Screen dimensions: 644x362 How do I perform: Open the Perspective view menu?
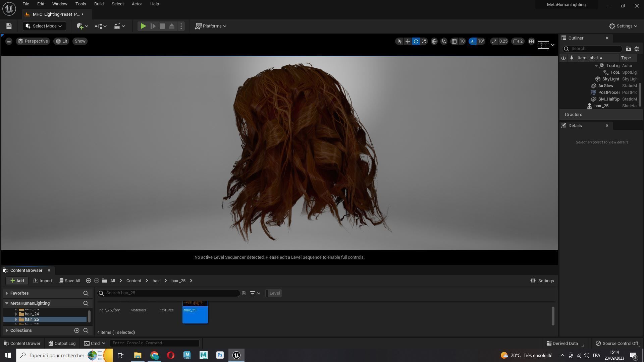[x=33, y=41]
